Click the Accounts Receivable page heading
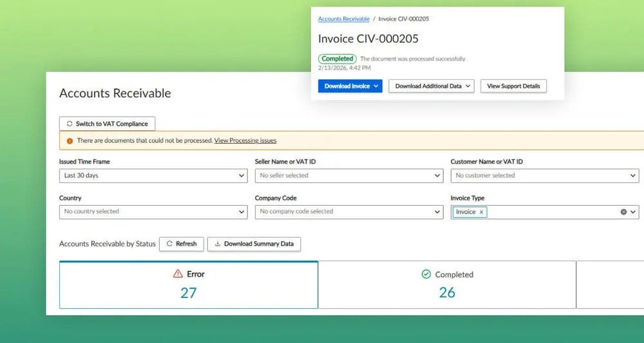Image resolution: width=644 pixels, height=343 pixels. coord(115,93)
